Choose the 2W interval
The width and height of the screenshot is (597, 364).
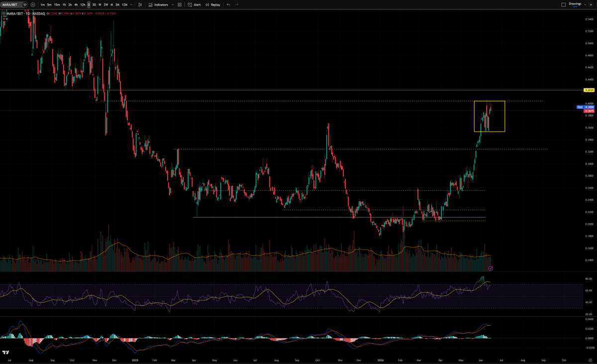106,4
